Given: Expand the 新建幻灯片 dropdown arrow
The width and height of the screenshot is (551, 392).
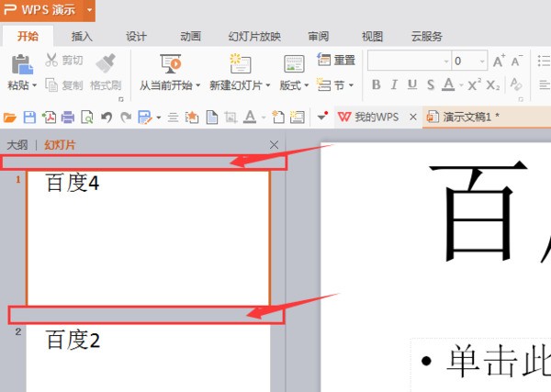Looking at the screenshot, I should (268, 85).
